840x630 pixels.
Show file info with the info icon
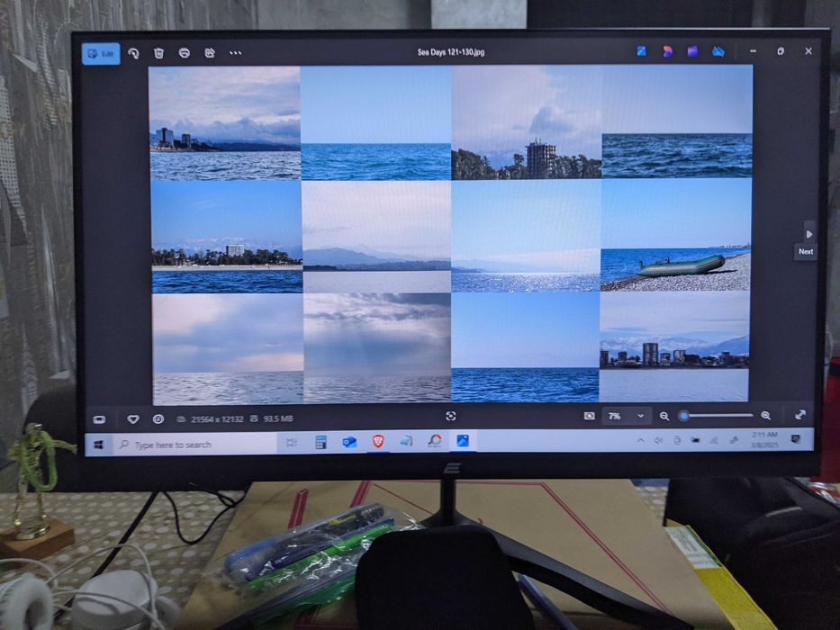[158, 418]
